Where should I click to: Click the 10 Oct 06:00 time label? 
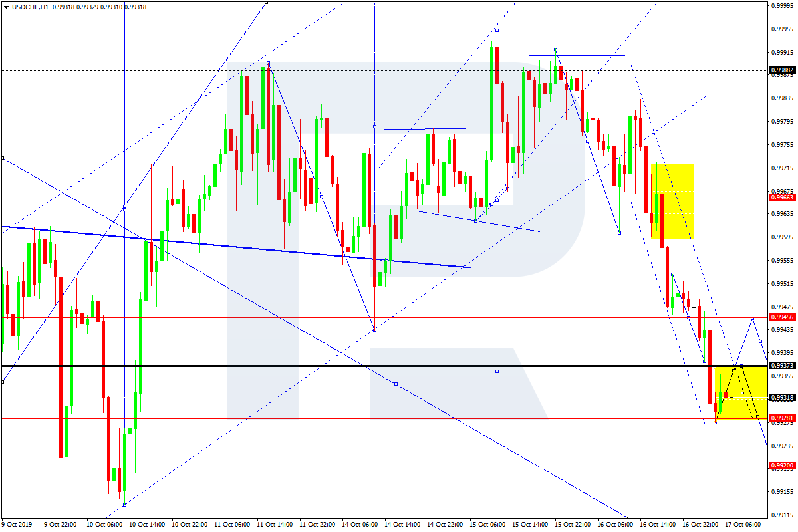click(103, 525)
